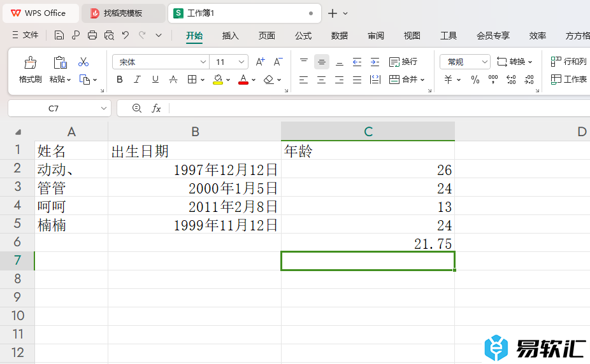Viewport: 590px width, 364px height.
Task: Toggle Bold formatting
Action: [120, 80]
